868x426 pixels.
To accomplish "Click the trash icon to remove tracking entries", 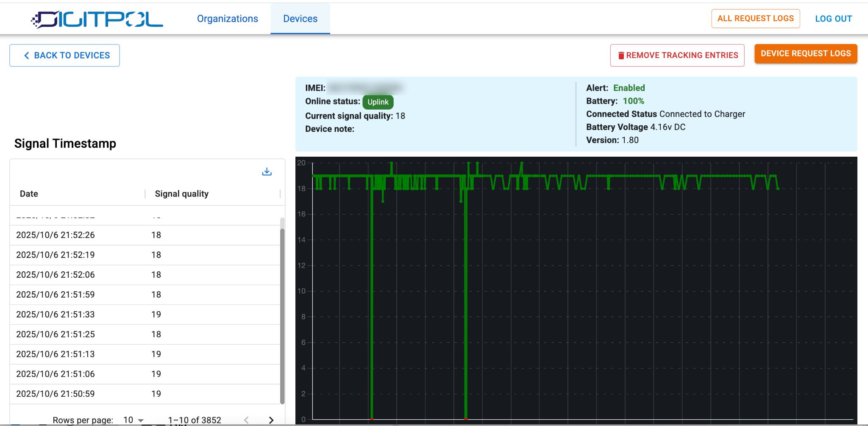I will point(621,55).
